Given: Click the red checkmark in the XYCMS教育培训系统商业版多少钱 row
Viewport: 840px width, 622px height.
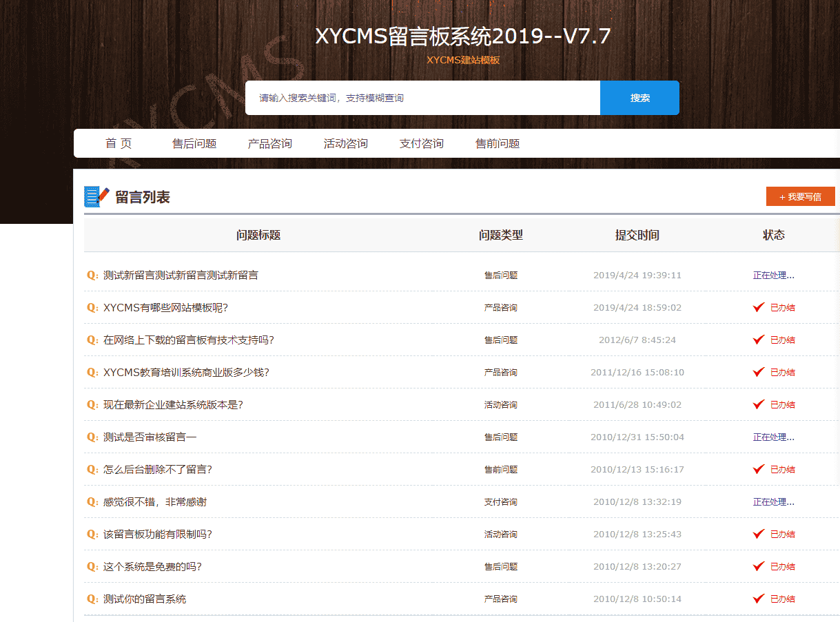Looking at the screenshot, I should pos(759,372).
